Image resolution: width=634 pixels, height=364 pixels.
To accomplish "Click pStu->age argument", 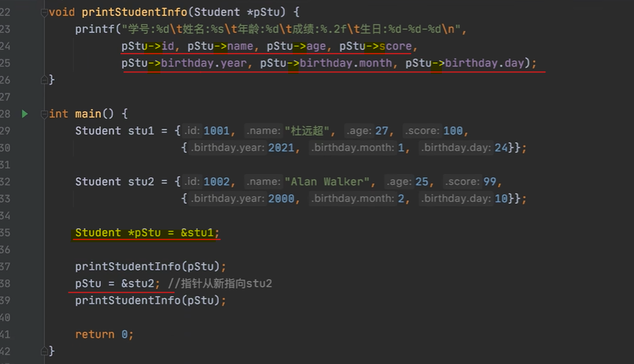I will (296, 46).
